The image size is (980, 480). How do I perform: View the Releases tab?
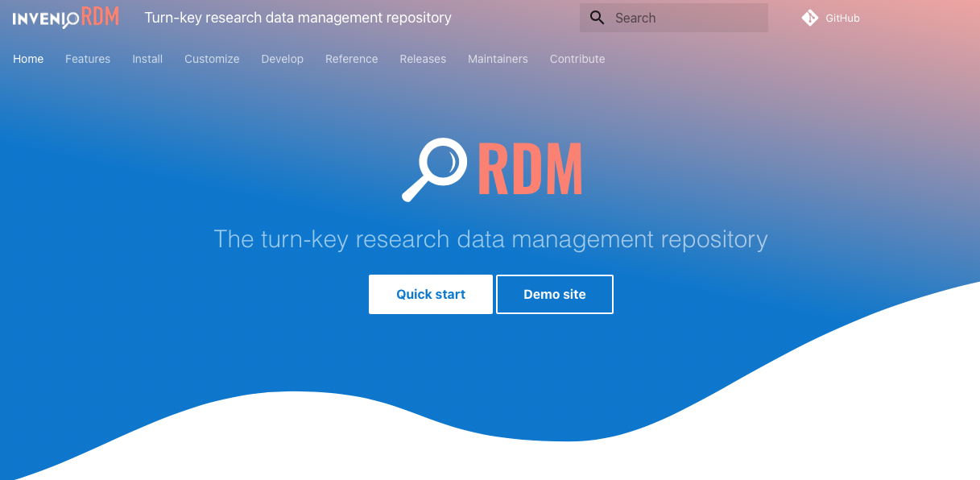(423, 59)
